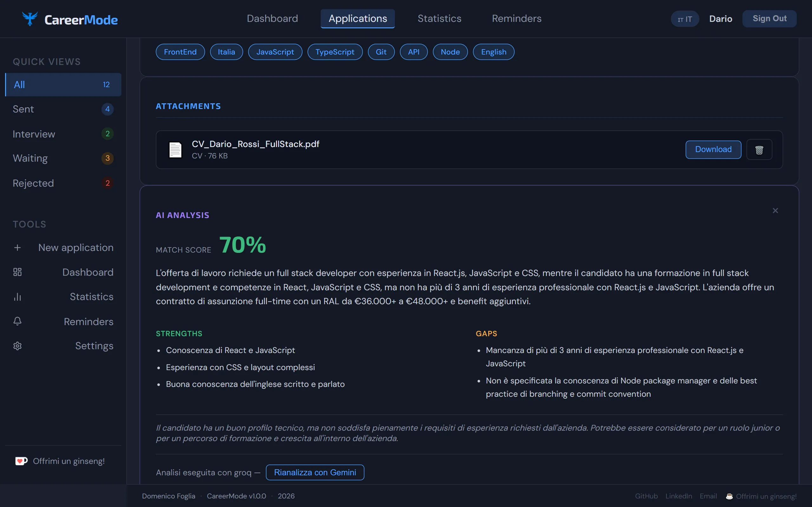Switch to the Statistics top tab
812x507 pixels.
(439, 18)
